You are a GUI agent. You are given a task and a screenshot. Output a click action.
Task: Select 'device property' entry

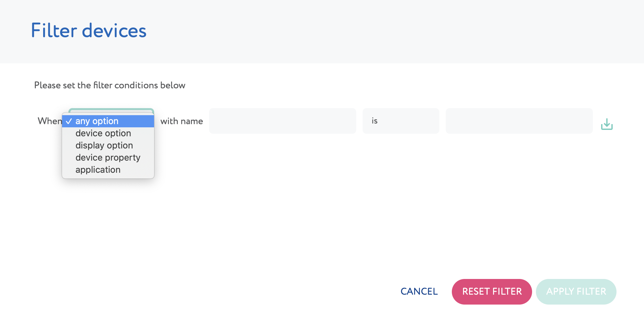pyautogui.click(x=108, y=157)
